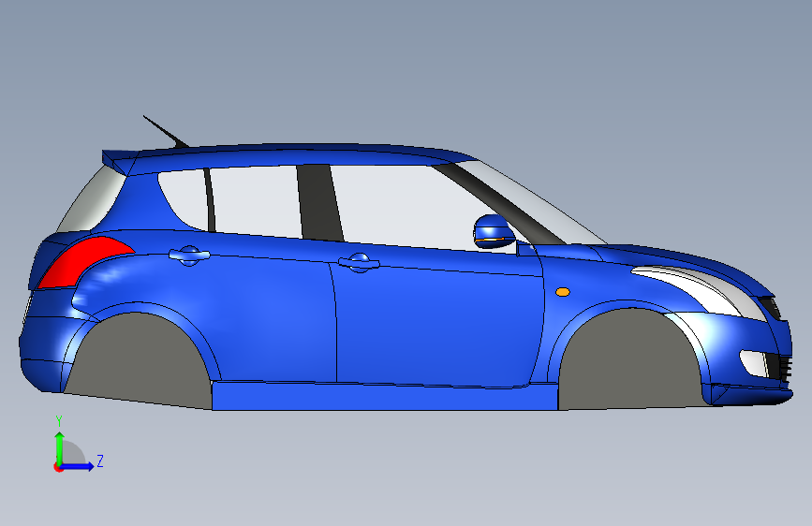The height and width of the screenshot is (526, 812).
Task: Click the dark B-pillar between the windows
Action: tap(319, 202)
